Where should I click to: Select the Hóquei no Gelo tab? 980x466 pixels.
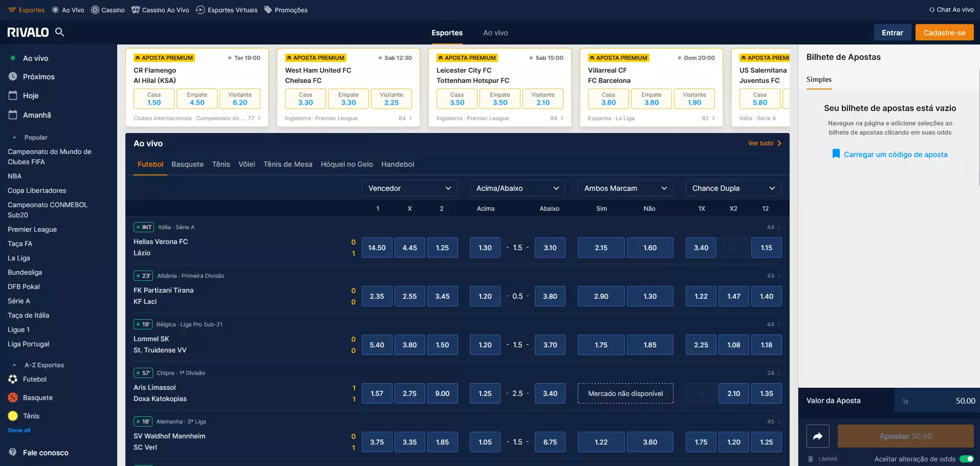coord(346,164)
